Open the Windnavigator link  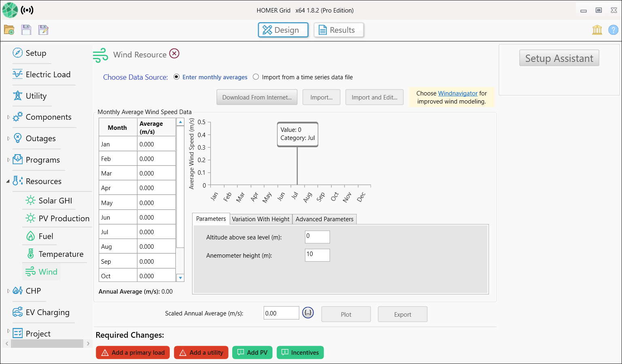coord(458,93)
